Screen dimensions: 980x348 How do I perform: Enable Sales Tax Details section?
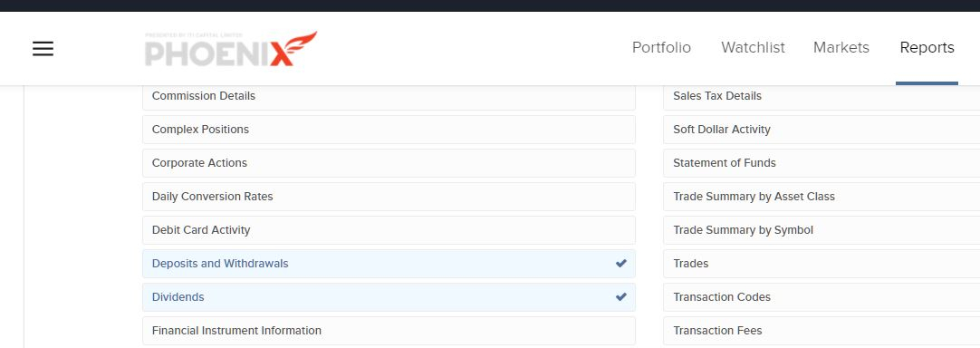pyautogui.click(x=821, y=96)
